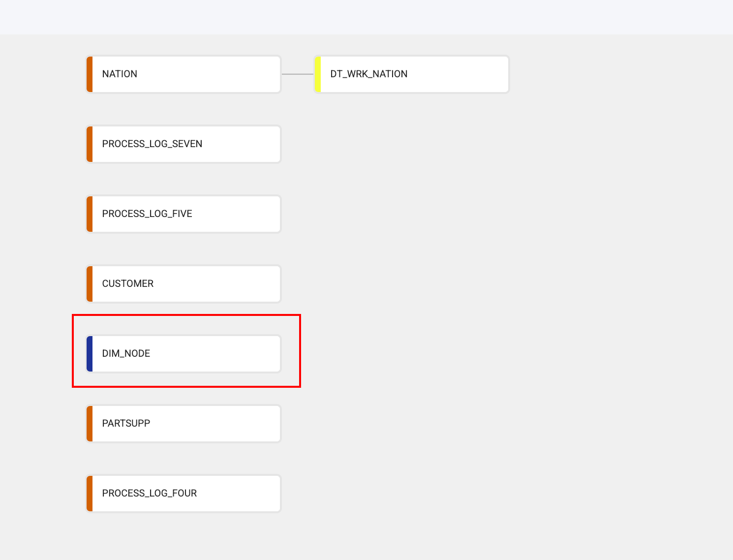Viewport: 733px width, 560px height.
Task: Pick the PROCESS_LOG_FOUR node
Action: [183, 494]
